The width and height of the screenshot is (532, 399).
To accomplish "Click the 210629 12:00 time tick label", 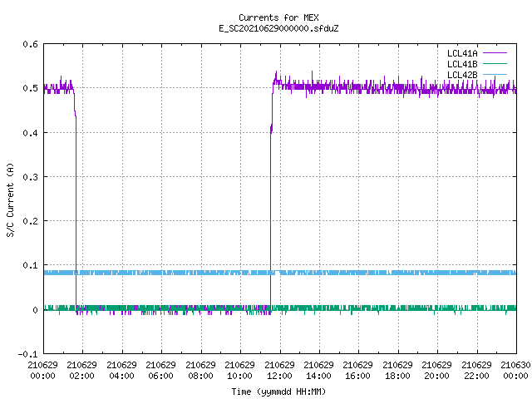I will pyautogui.click(x=279, y=370).
